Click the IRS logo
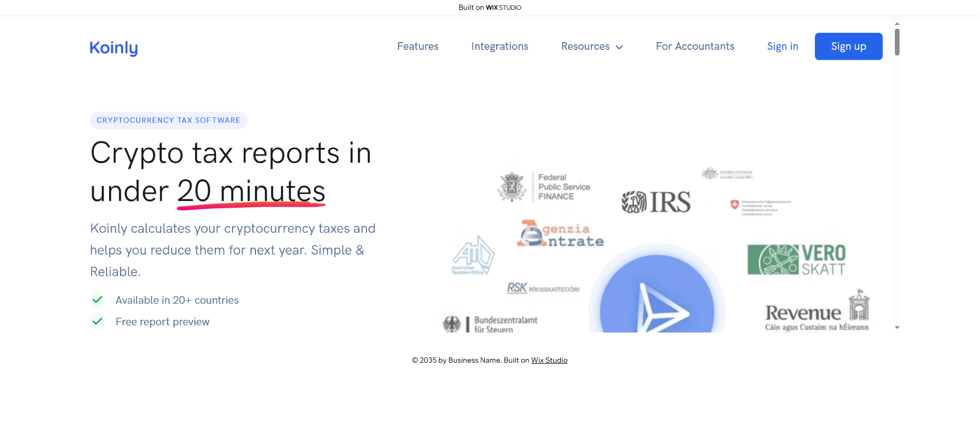 pyautogui.click(x=656, y=202)
